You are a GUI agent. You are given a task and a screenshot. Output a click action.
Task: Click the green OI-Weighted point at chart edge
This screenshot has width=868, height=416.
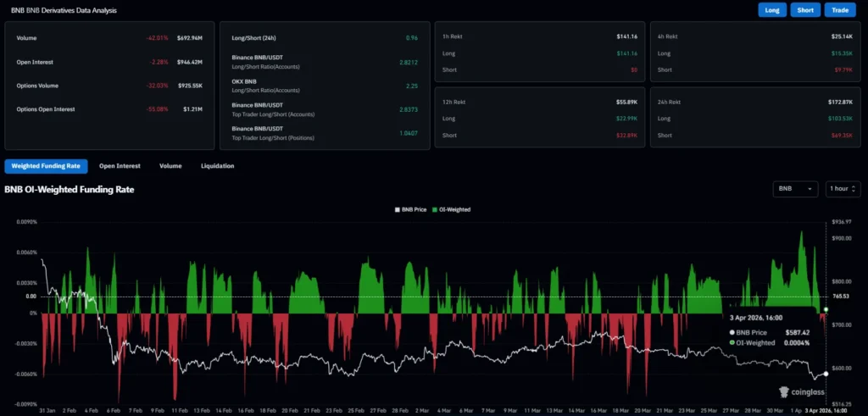click(826, 308)
